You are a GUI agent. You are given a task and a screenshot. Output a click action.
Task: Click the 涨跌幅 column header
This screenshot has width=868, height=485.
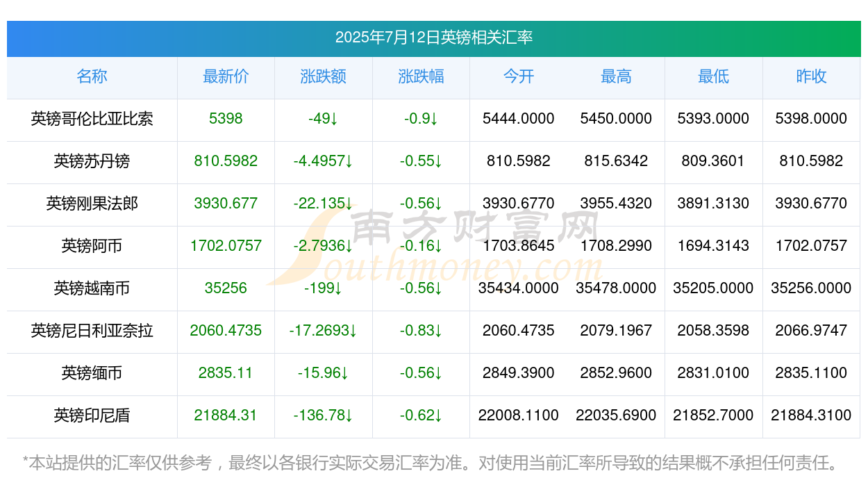coord(421,76)
